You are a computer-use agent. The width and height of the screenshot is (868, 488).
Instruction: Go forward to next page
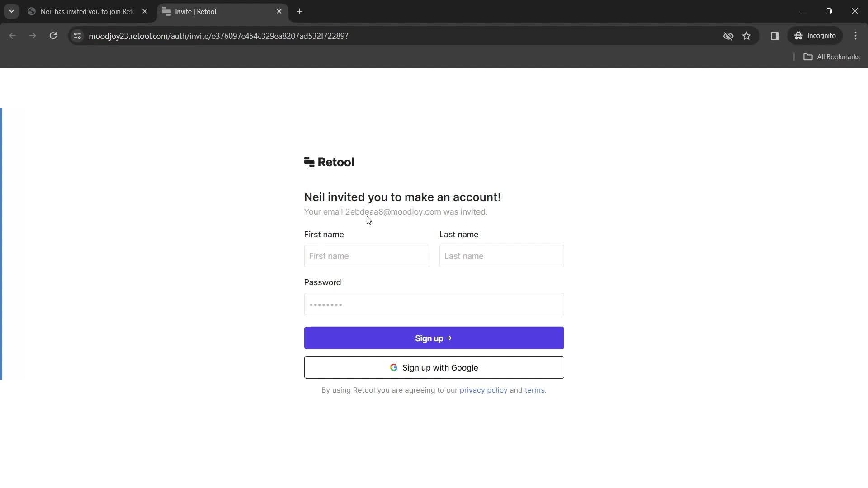click(33, 36)
